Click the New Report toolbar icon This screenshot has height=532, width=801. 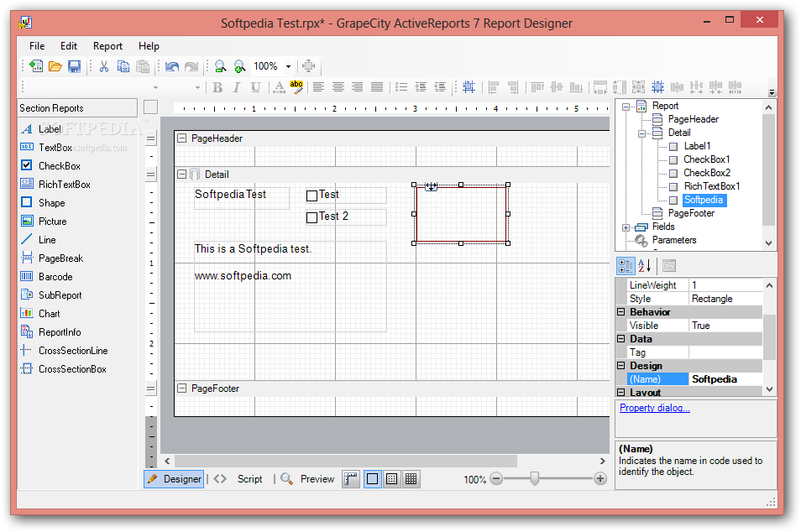coord(36,66)
